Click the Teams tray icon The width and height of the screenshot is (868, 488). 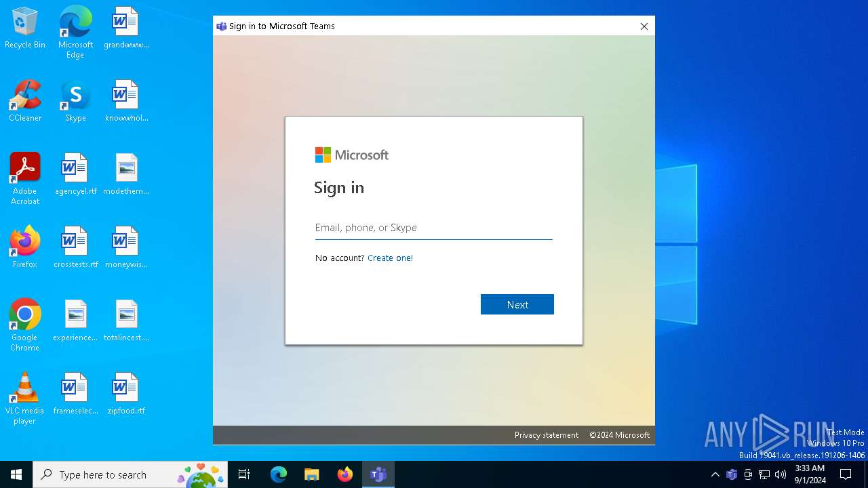pos(732,474)
